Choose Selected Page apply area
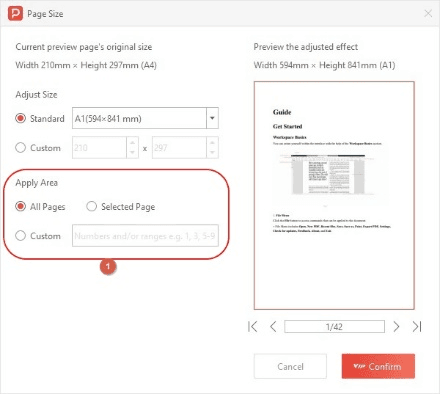The image size is (440, 394). pyautogui.click(x=91, y=206)
